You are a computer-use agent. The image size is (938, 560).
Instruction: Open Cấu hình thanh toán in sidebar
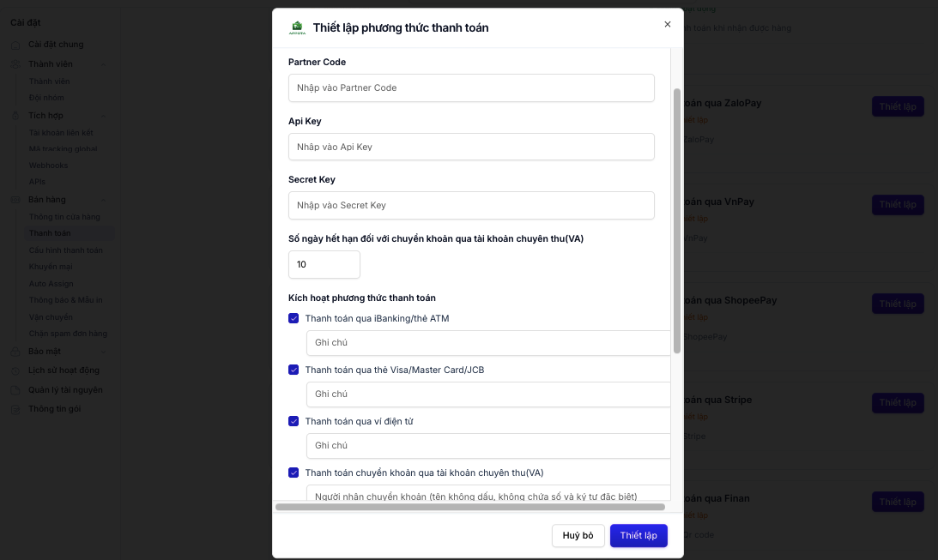tap(66, 250)
